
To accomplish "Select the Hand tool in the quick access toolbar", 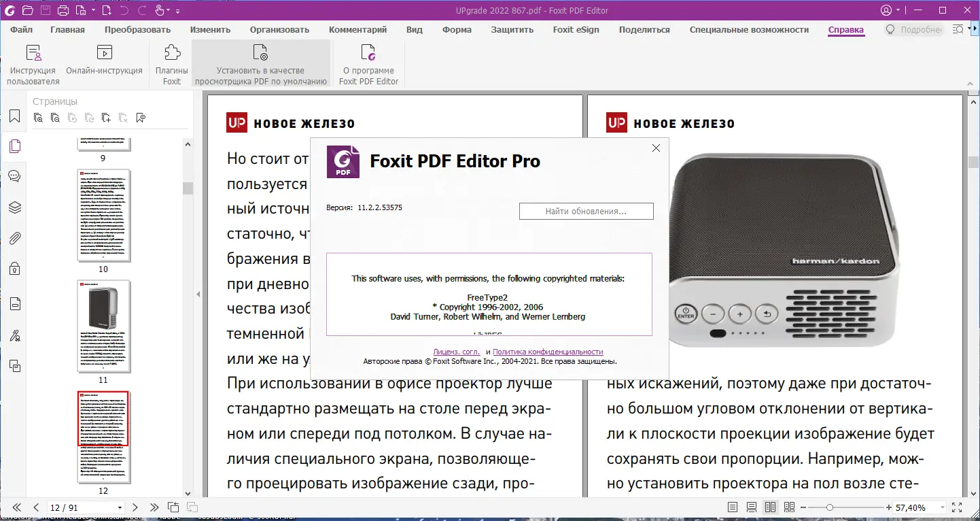I will click(160, 10).
